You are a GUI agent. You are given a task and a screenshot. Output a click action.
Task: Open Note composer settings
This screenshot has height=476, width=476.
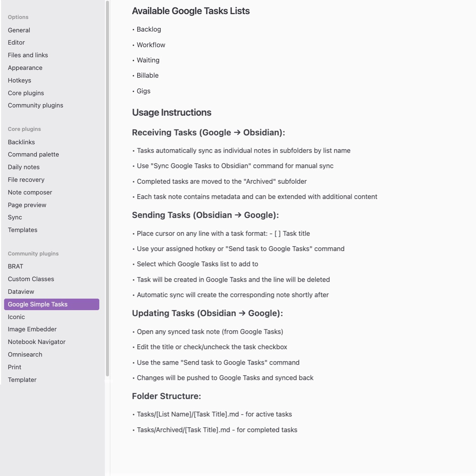[30, 192]
